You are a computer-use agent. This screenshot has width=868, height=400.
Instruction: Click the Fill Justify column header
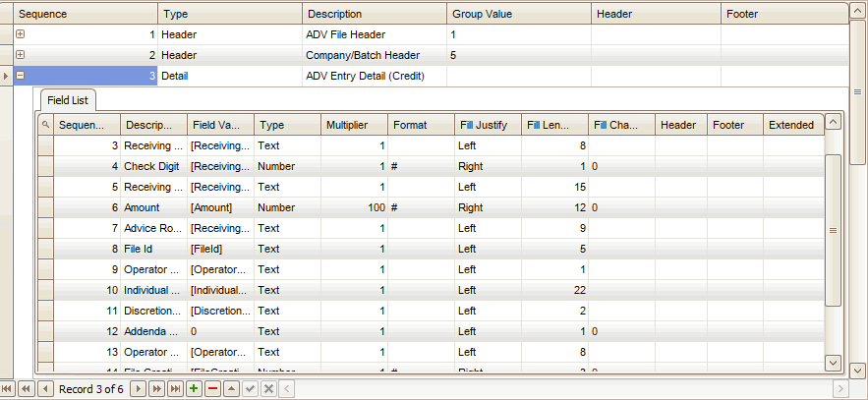pos(487,125)
